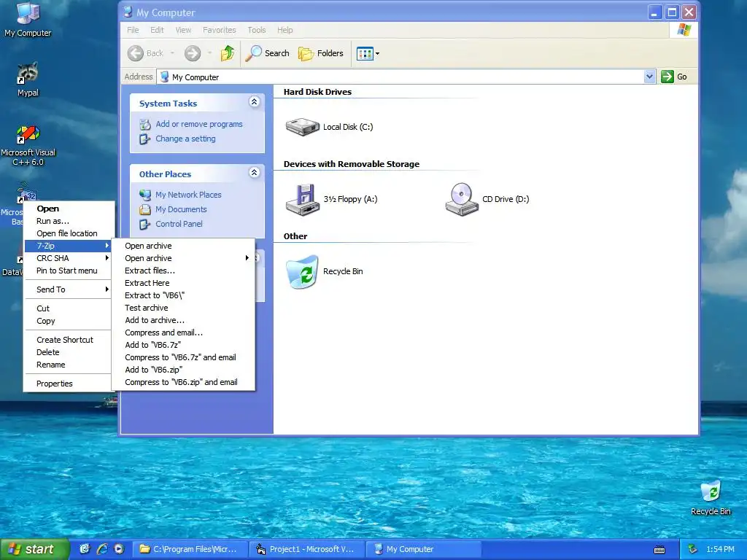The height and width of the screenshot is (560, 747).
Task: Expand the CRC SHA submenu
Action: click(x=69, y=258)
